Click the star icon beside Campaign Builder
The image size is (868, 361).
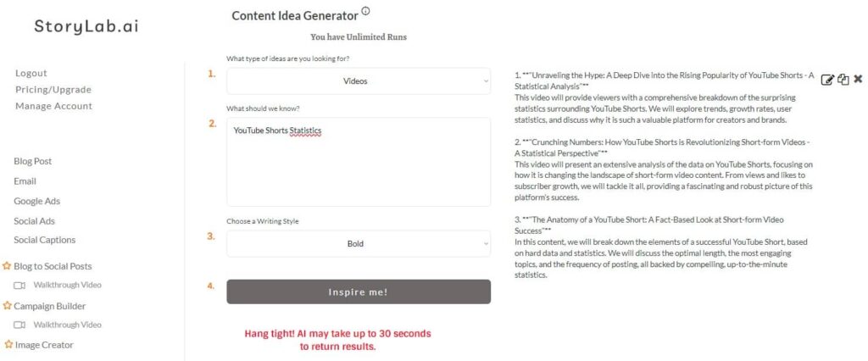pyautogui.click(x=7, y=306)
